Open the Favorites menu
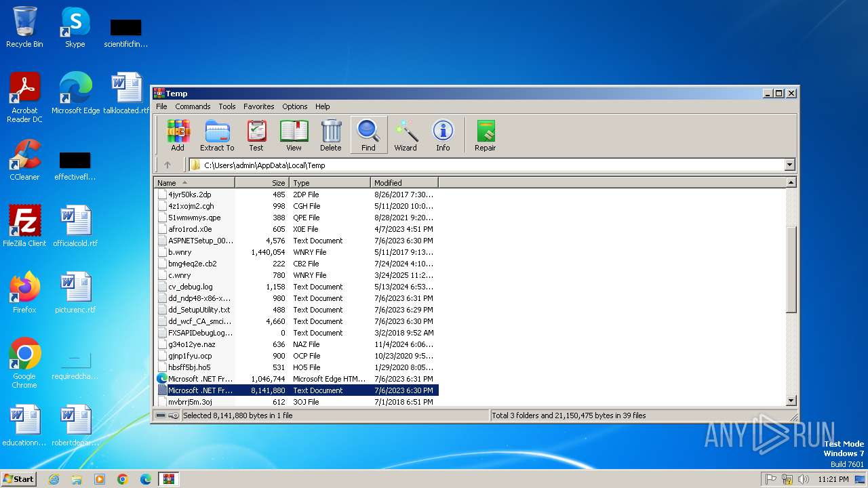Image resolution: width=868 pixels, height=488 pixels. pyautogui.click(x=259, y=106)
